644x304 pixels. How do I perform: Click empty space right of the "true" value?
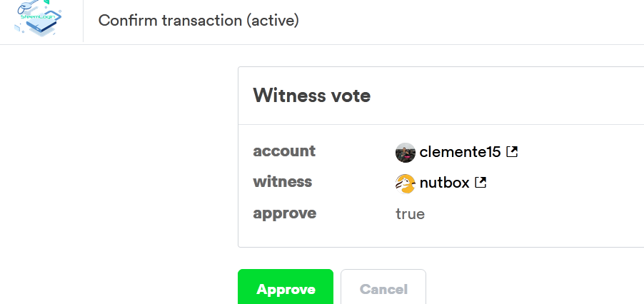pos(535,214)
